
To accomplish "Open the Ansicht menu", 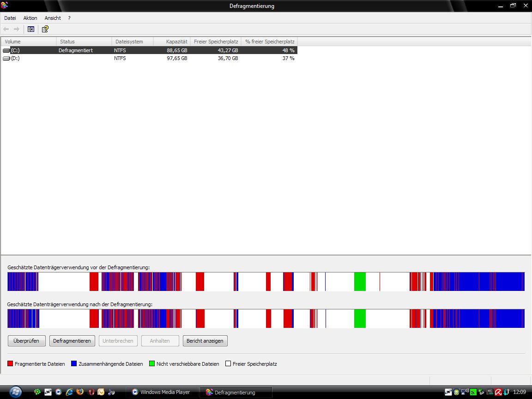I will click(x=53, y=18).
